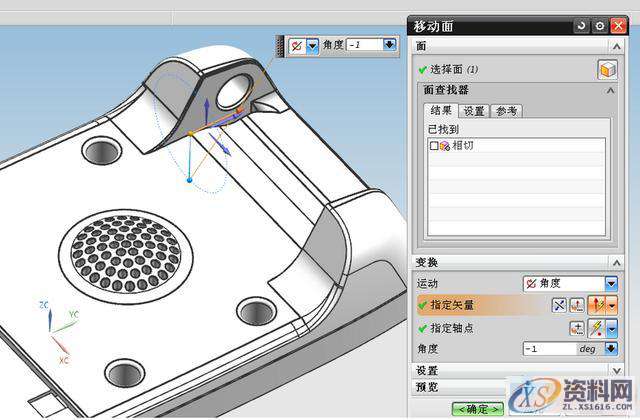Open the point dialog icon for 指定轴点
This screenshot has height=420, width=640.
tap(577, 327)
